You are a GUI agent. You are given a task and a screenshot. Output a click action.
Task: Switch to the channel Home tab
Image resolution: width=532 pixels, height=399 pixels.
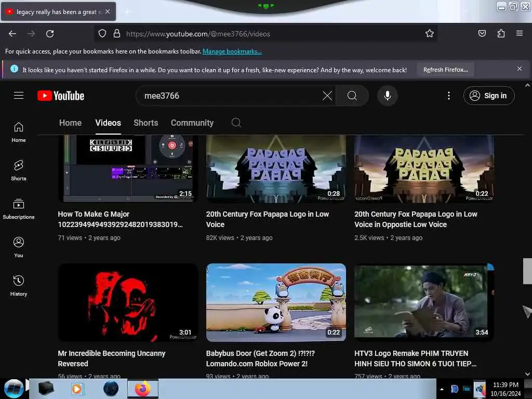[70, 123]
